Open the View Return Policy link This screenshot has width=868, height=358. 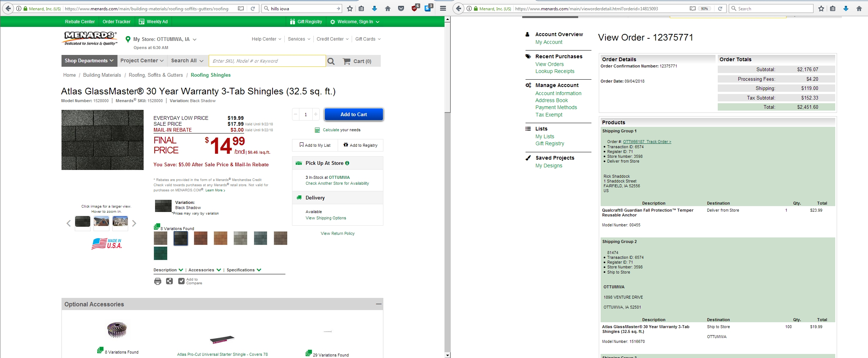[338, 234]
